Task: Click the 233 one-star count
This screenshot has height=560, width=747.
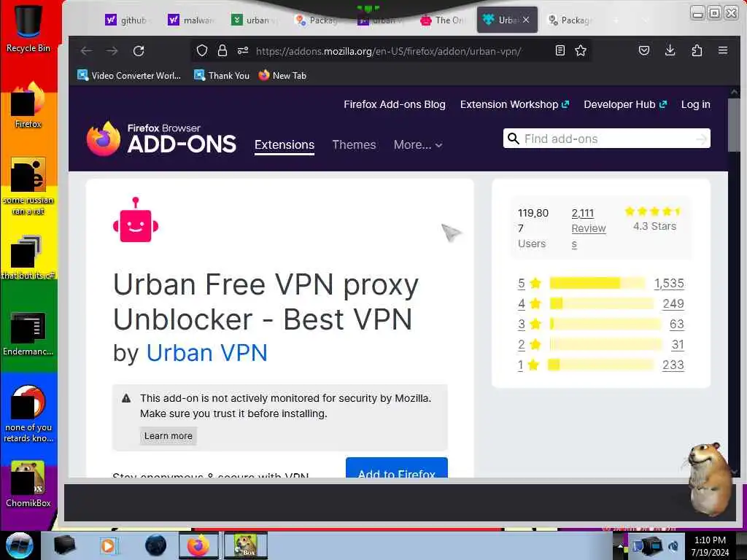Action: click(x=673, y=365)
